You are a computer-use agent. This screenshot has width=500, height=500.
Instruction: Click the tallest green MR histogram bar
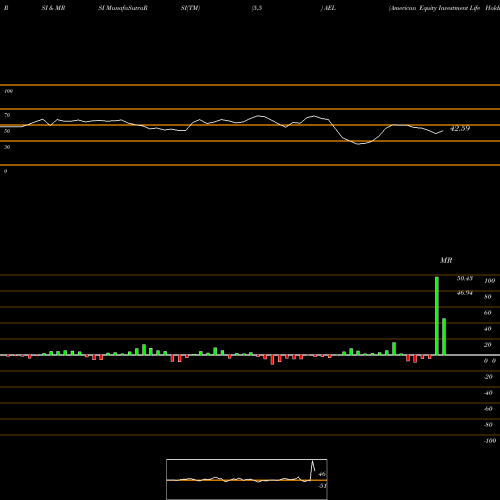click(437, 316)
